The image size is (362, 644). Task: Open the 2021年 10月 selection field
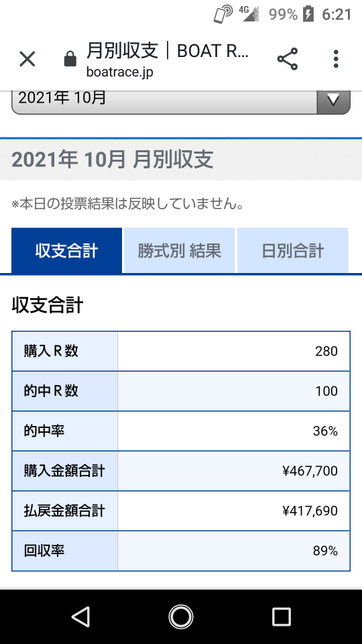[x=180, y=100]
